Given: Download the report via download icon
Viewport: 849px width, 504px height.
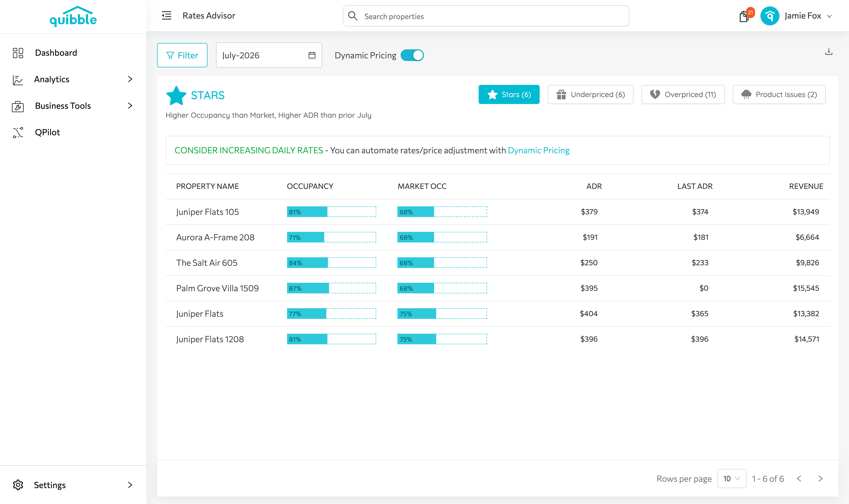Looking at the screenshot, I should [x=829, y=52].
